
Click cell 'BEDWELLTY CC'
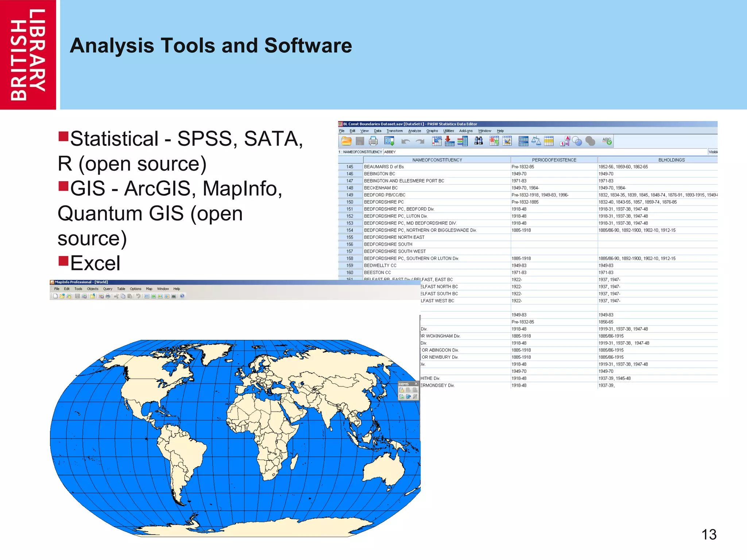(437, 265)
